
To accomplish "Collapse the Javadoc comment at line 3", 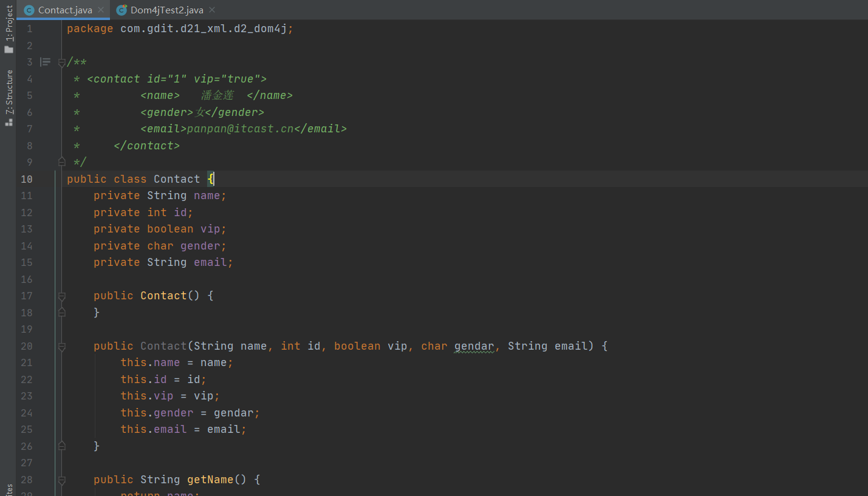I will (61, 63).
